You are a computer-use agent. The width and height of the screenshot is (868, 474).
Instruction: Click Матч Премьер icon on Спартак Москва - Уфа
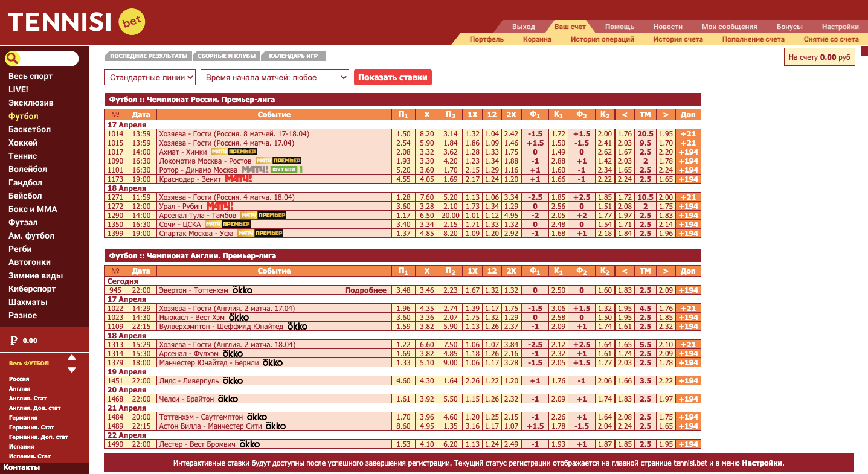tap(260, 233)
